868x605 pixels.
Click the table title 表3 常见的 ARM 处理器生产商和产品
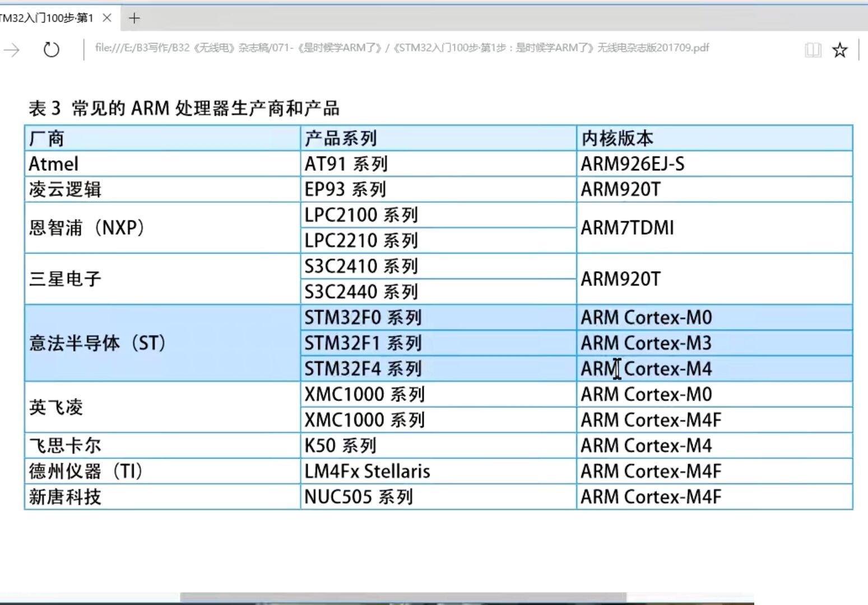coord(184,108)
